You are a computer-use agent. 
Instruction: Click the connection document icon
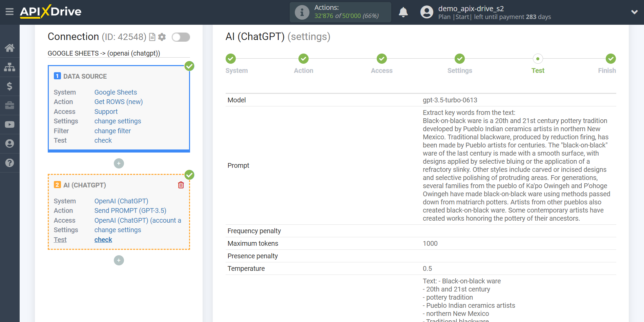(152, 37)
